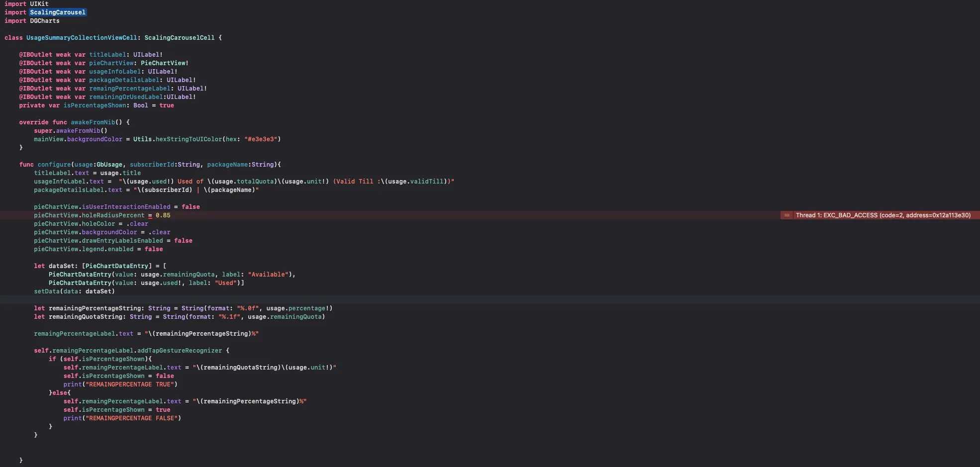Click the "%.1f" format string
Screen dimensions: 980x467
pos(229,317)
